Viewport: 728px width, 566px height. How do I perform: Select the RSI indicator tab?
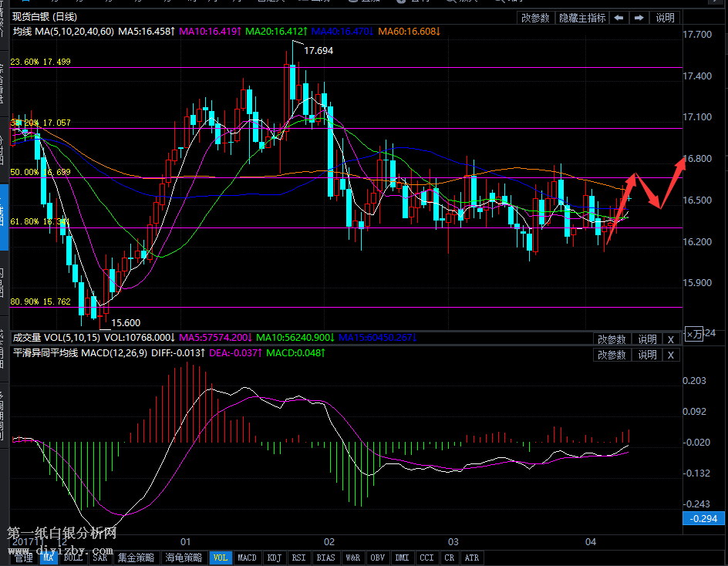(x=298, y=558)
